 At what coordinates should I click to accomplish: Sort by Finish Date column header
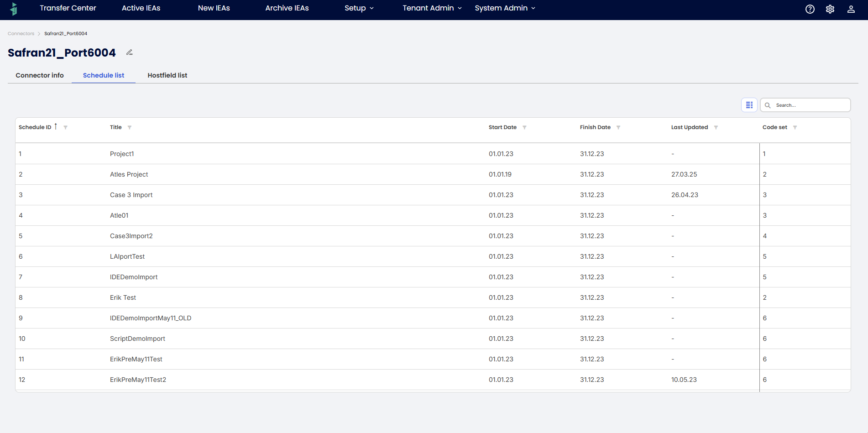coord(595,127)
